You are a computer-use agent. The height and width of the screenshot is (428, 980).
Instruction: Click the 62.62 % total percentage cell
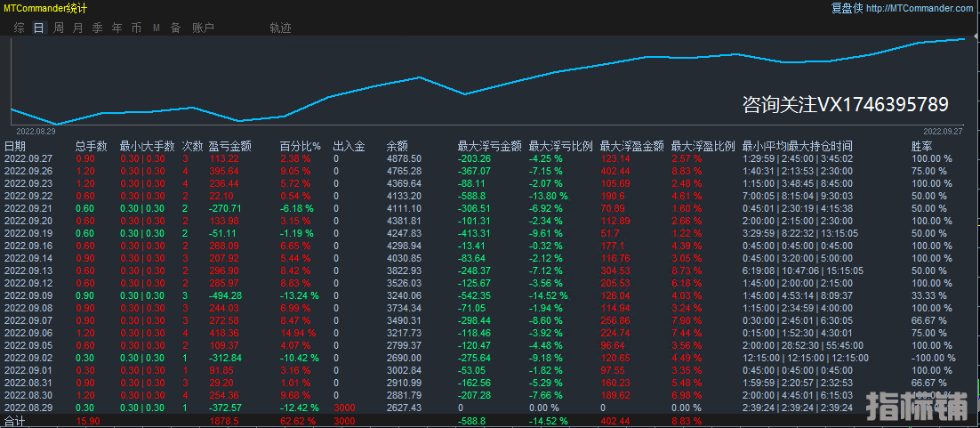pyautogui.click(x=300, y=421)
